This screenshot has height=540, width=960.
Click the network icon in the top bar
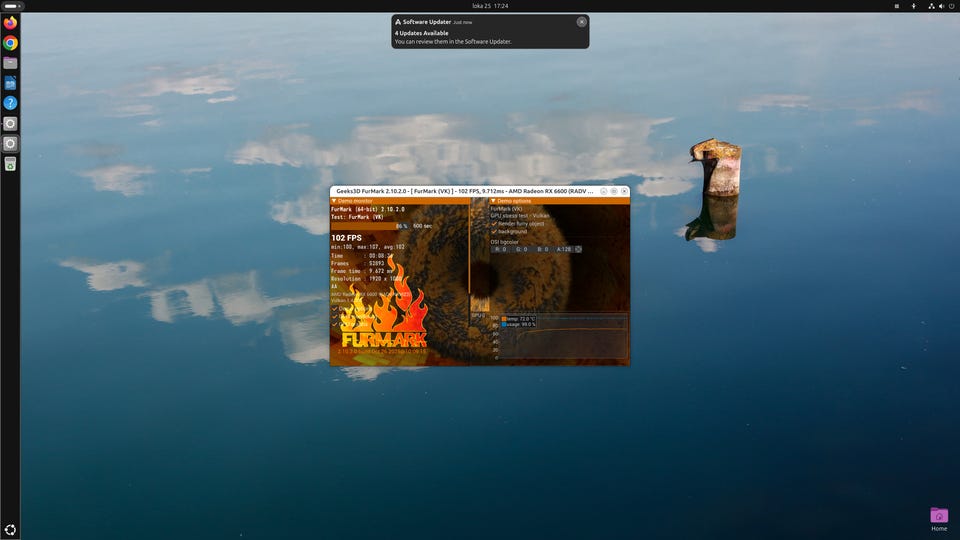[x=931, y=6]
